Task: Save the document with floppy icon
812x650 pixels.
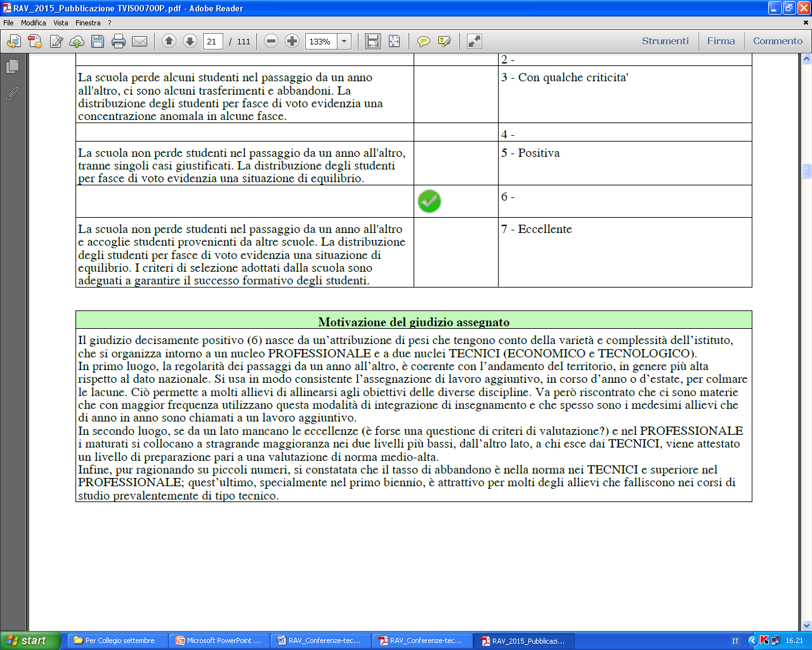Action: click(x=98, y=41)
